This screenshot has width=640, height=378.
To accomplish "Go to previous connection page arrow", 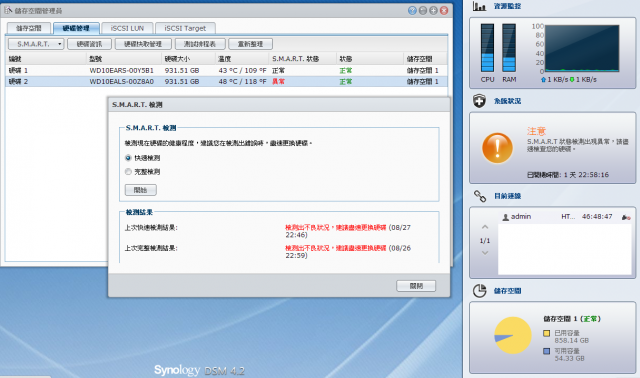I will (x=485, y=227).
